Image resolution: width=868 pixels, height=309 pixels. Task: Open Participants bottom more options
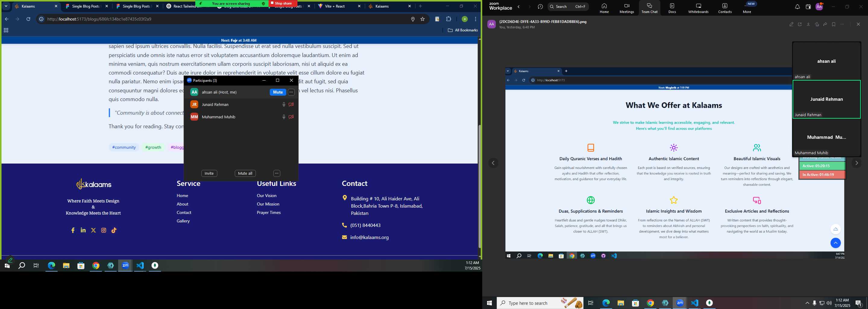coord(277,174)
